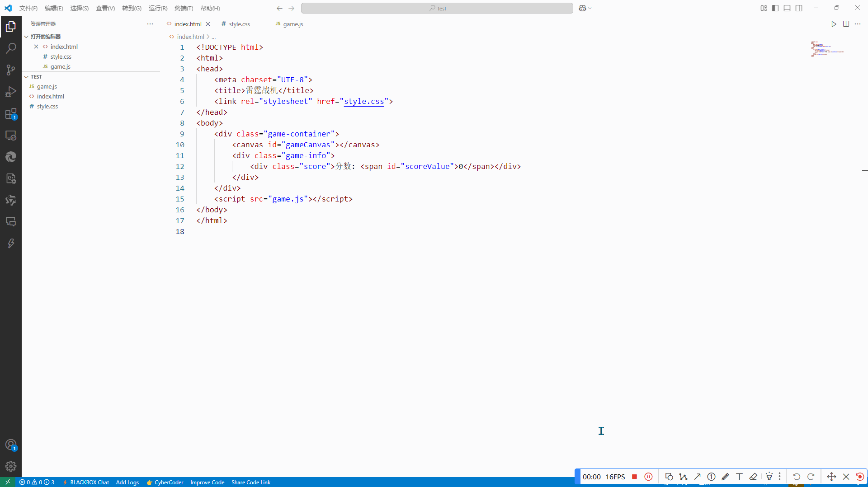Open Run and Debug view
Image resolution: width=868 pixels, height=487 pixels.
click(11, 92)
